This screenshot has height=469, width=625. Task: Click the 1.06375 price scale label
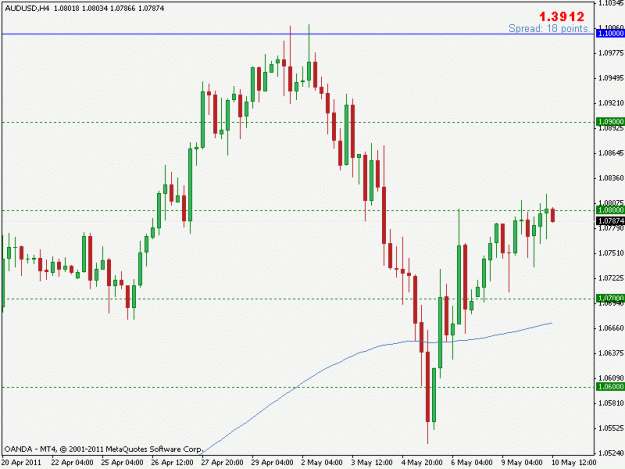click(x=611, y=353)
